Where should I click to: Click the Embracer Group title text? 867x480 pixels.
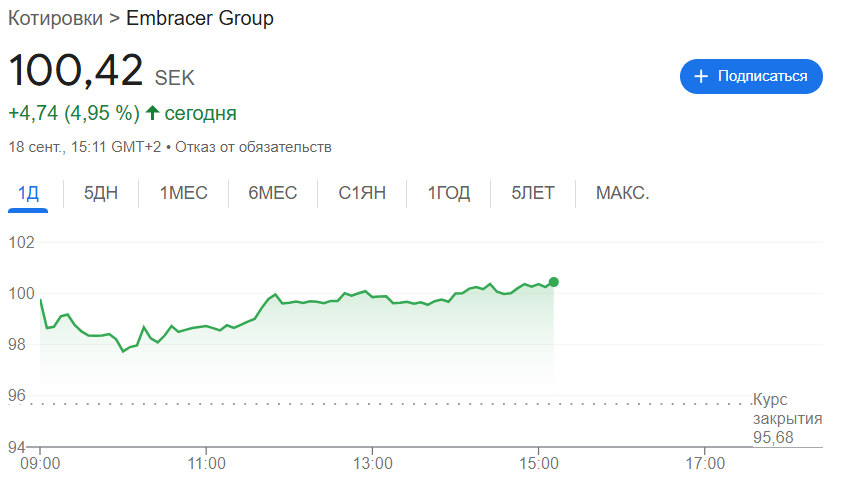pyautogui.click(x=200, y=18)
